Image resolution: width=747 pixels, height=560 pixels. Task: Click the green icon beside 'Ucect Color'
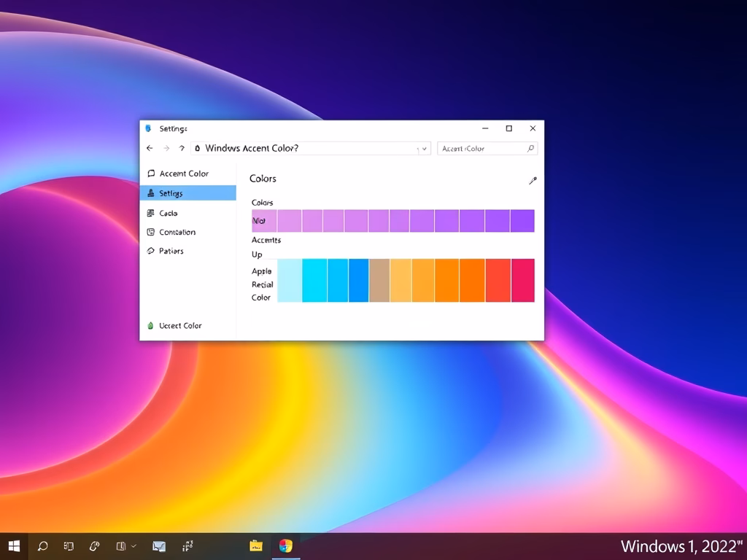[x=150, y=325]
